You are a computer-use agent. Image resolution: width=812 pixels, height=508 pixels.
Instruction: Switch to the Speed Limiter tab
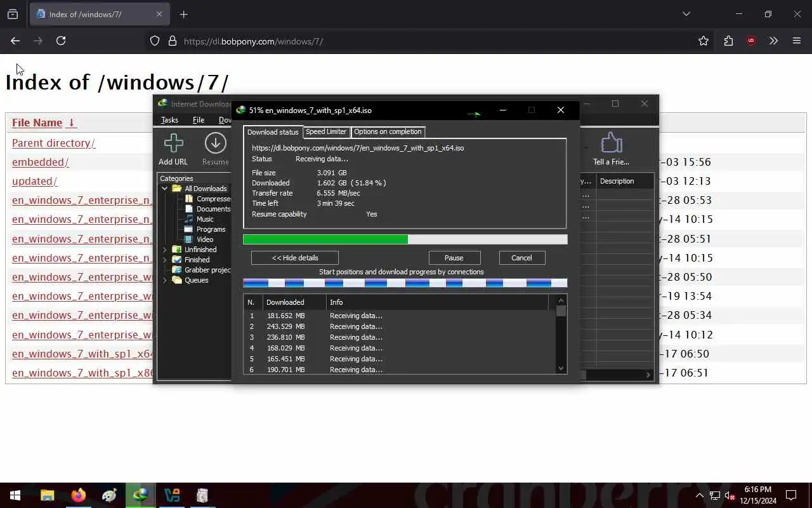326,131
